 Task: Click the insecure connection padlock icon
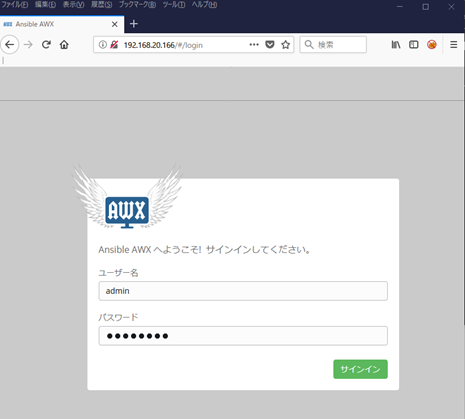click(x=114, y=44)
